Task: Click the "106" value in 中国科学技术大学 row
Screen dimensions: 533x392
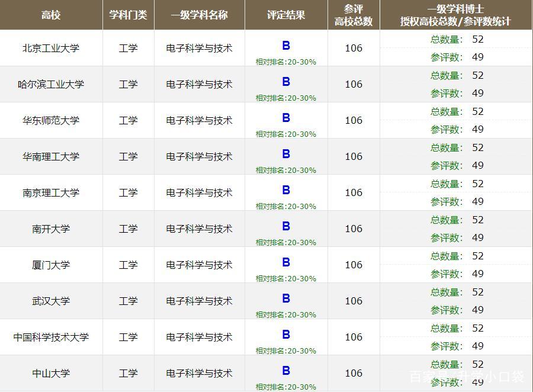Action: click(x=354, y=337)
